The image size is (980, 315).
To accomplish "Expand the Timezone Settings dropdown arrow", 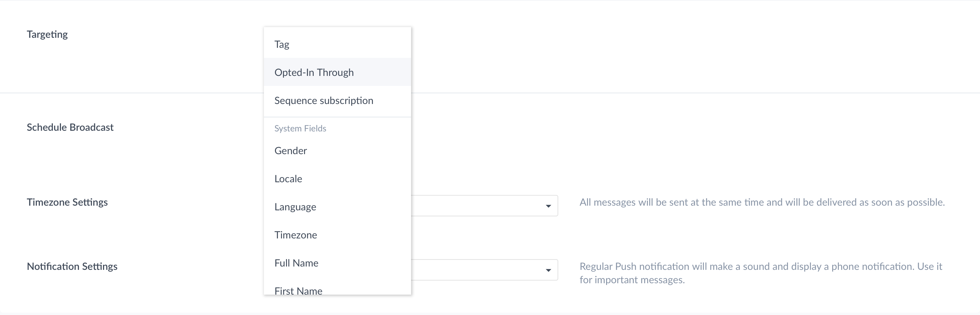I will point(548,206).
